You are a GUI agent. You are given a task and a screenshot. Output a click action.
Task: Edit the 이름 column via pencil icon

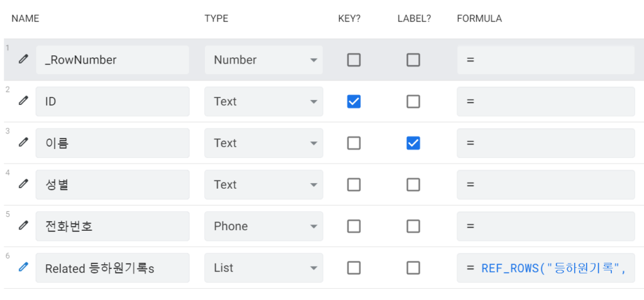pos(24,142)
